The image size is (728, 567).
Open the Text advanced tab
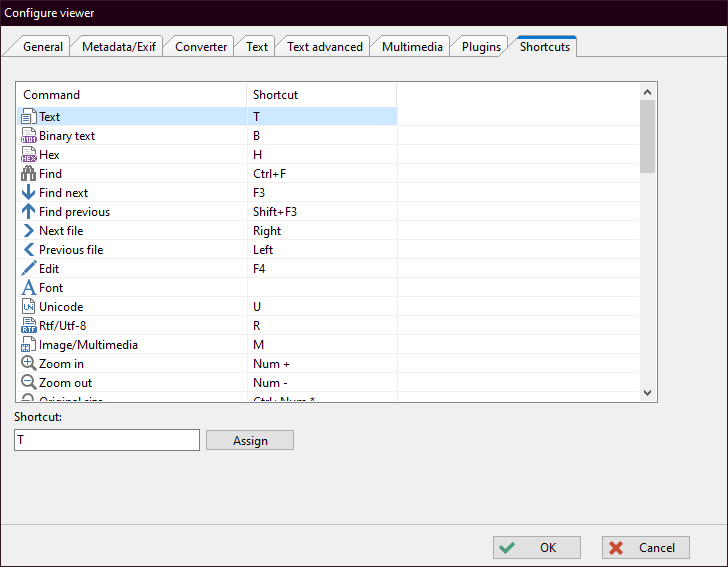[324, 47]
